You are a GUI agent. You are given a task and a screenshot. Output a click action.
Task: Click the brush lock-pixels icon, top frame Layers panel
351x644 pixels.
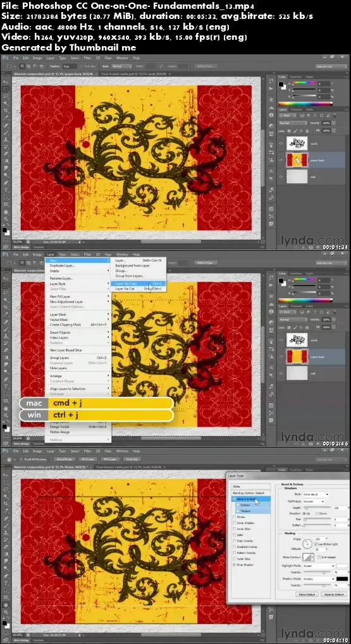point(295,131)
